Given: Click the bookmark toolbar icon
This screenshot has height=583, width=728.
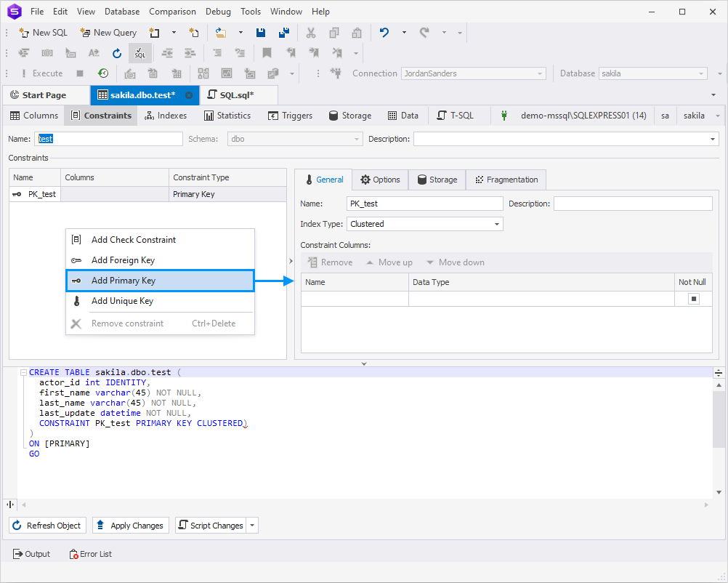Looking at the screenshot, I should (x=266, y=52).
